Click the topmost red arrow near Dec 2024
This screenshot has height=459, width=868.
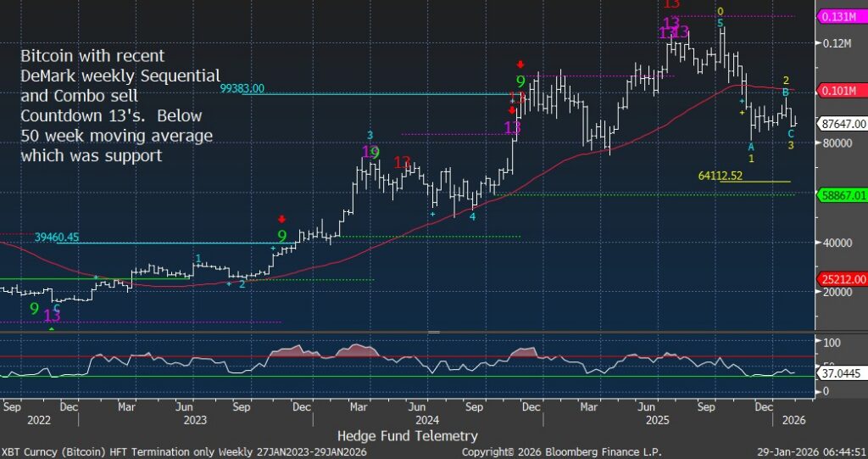point(520,64)
